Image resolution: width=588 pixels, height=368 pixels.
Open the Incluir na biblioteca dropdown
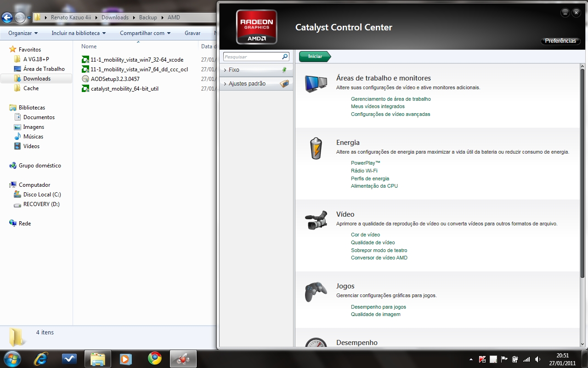(79, 33)
